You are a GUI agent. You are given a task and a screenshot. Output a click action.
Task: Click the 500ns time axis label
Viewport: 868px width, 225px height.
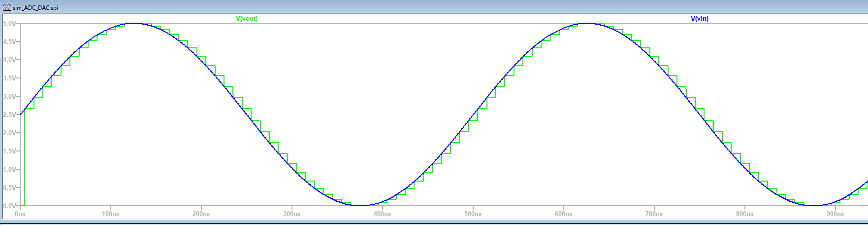473,214
